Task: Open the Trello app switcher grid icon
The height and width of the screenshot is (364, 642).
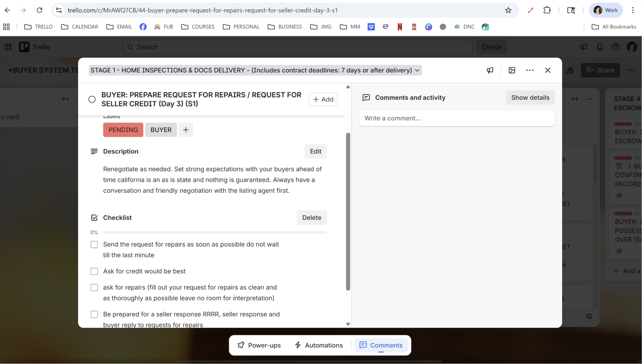Action: (8, 47)
